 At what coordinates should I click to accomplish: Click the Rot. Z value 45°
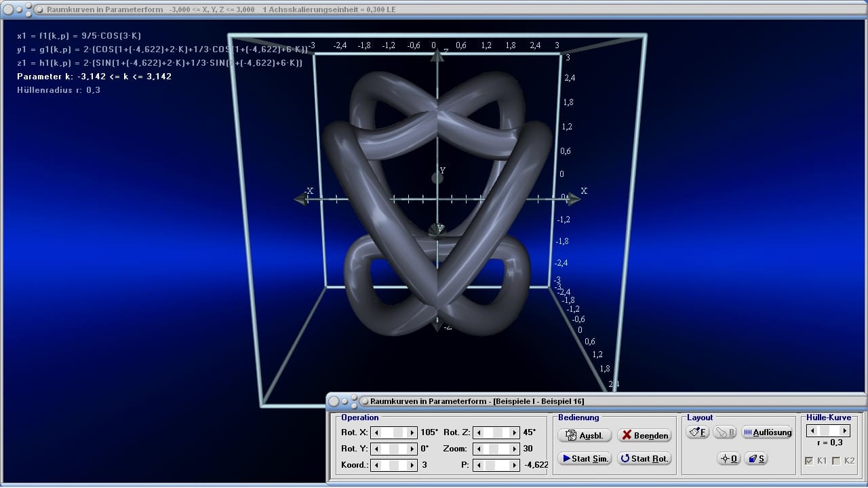pyautogui.click(x=530, y=432)
